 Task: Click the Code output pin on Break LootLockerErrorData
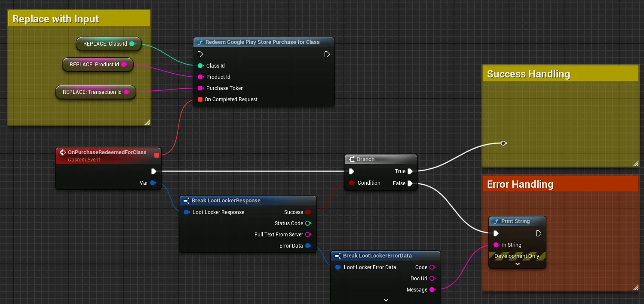[x=432, y=267]
